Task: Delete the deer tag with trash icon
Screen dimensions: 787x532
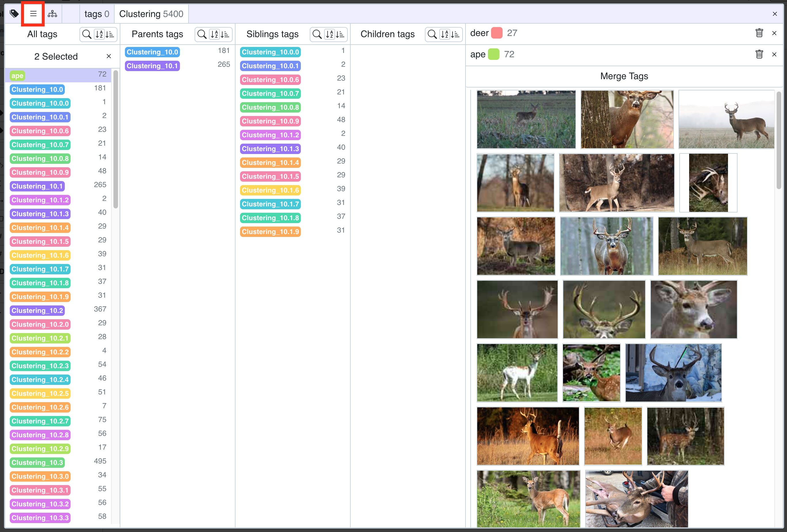Action: coord(759,33)
